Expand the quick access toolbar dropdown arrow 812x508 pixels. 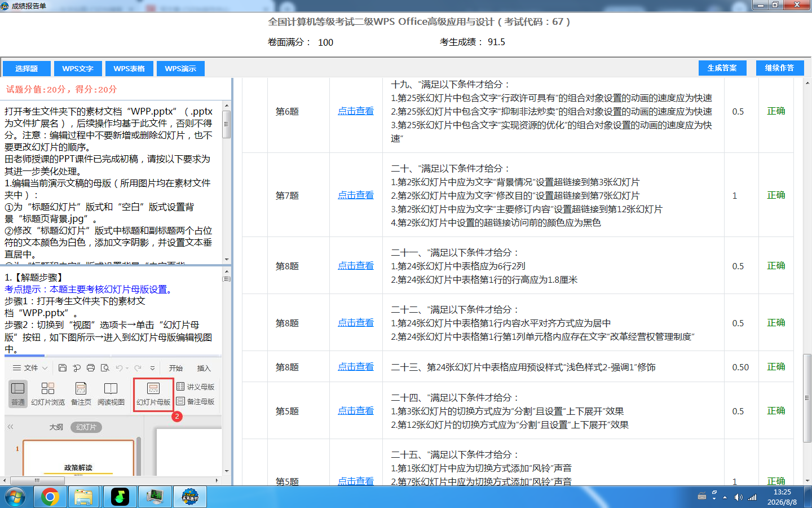click(x=152, y=368)
